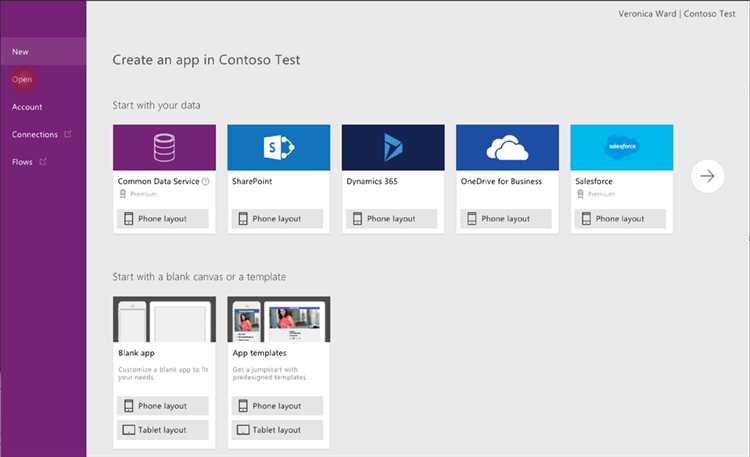Viewport: 750px width, 457px height.
Task: Click the SharePoint logo tile
Action: [x=279, y=147]
